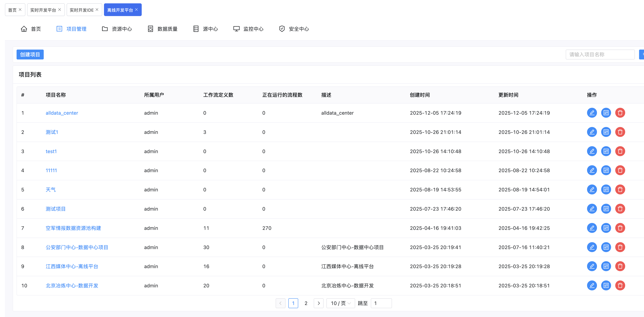Open 公安部门中心-数据中心项目 project link
The width and height of the screenshot is (644, 317).
click(77, 247)
